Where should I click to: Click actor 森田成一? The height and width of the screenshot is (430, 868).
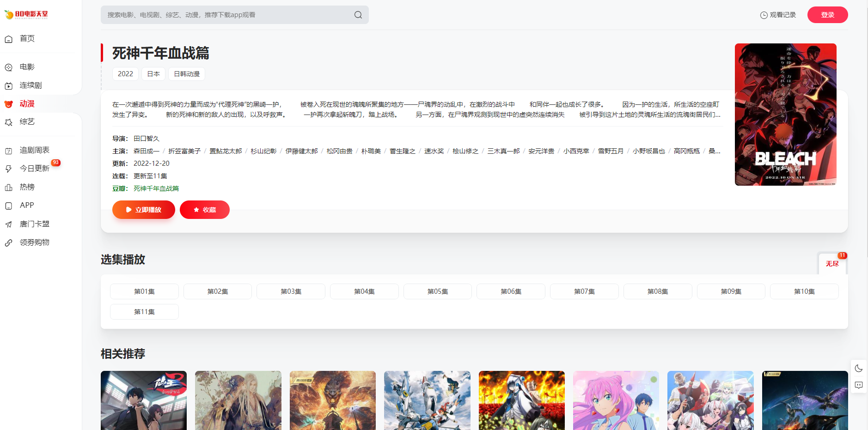[147, 151]
